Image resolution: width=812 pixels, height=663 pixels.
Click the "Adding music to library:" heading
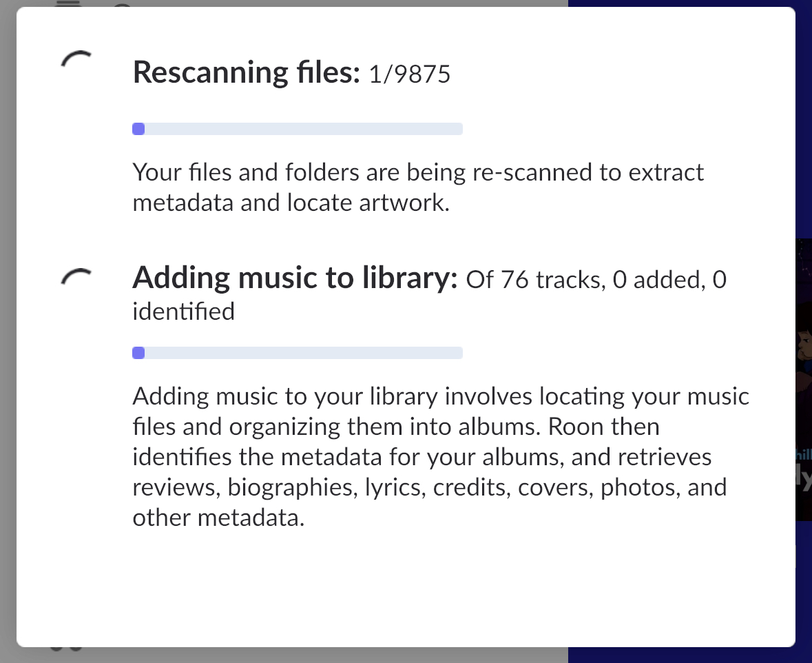[x=295, y=278]
